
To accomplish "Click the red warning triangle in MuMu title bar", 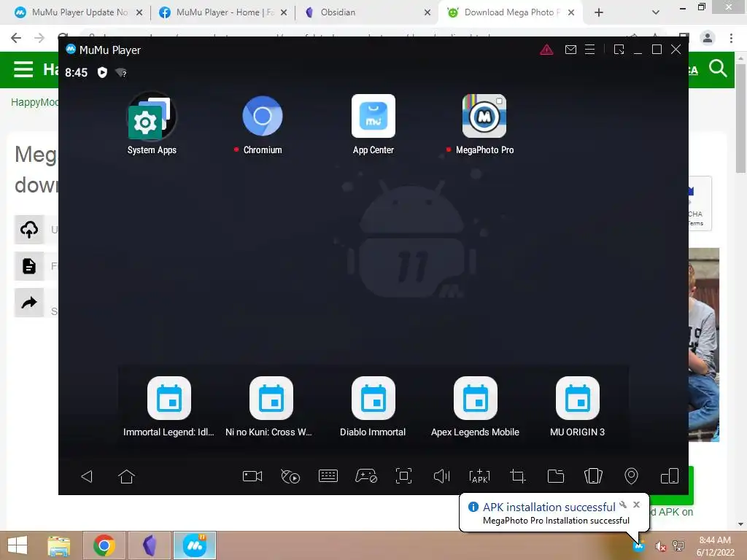I will 546,50.
